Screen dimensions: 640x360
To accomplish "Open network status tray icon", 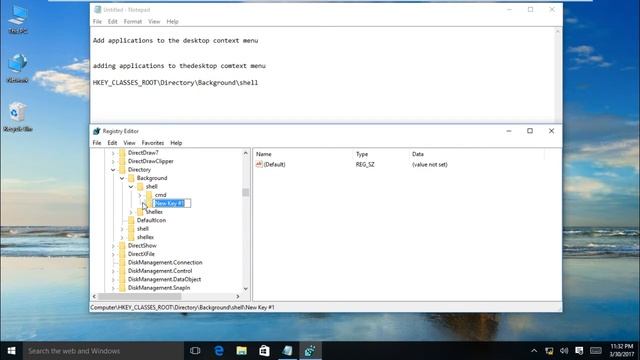I will pos(549,351).
